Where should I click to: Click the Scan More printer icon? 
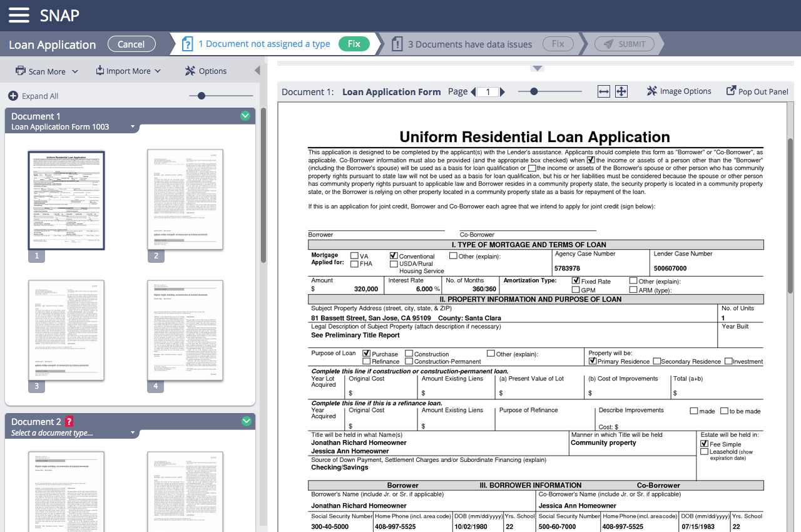21,71
